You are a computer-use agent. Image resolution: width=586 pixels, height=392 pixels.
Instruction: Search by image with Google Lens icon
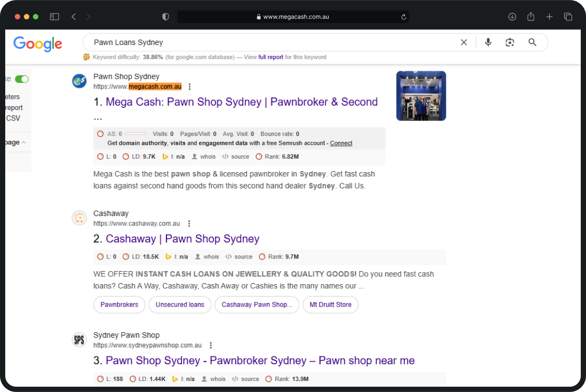[510, 42]
